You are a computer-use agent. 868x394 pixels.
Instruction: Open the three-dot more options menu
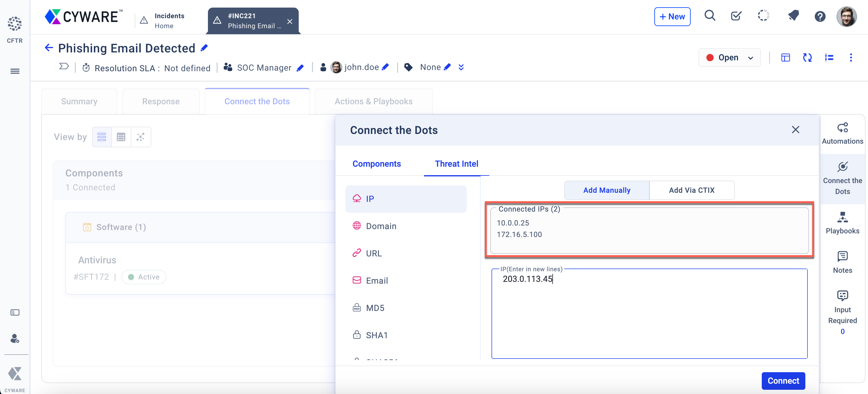click(x=850, y=58)
